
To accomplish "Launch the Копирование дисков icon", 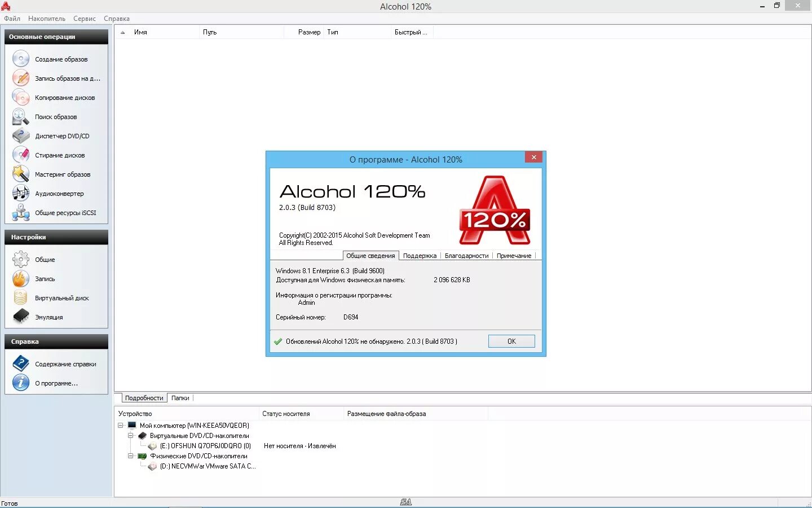I will point(21,97).
